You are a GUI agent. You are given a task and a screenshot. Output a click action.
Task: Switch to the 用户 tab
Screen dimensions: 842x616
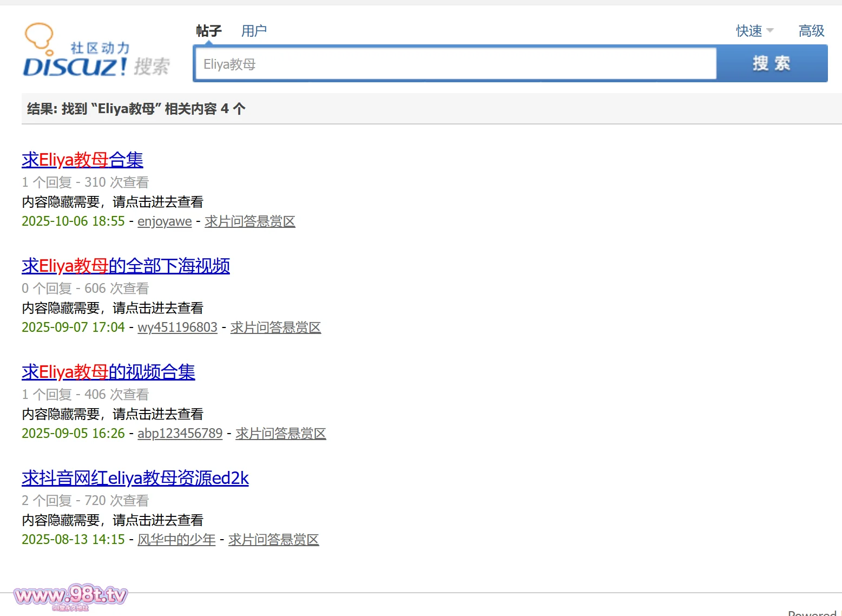(254, 31)
